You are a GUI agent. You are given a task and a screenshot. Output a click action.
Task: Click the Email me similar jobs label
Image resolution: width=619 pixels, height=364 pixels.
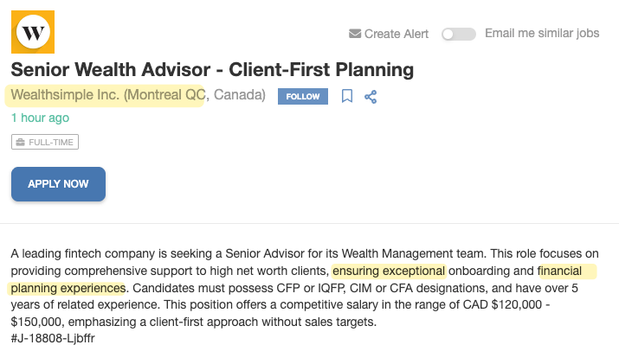tap(542, 34)
